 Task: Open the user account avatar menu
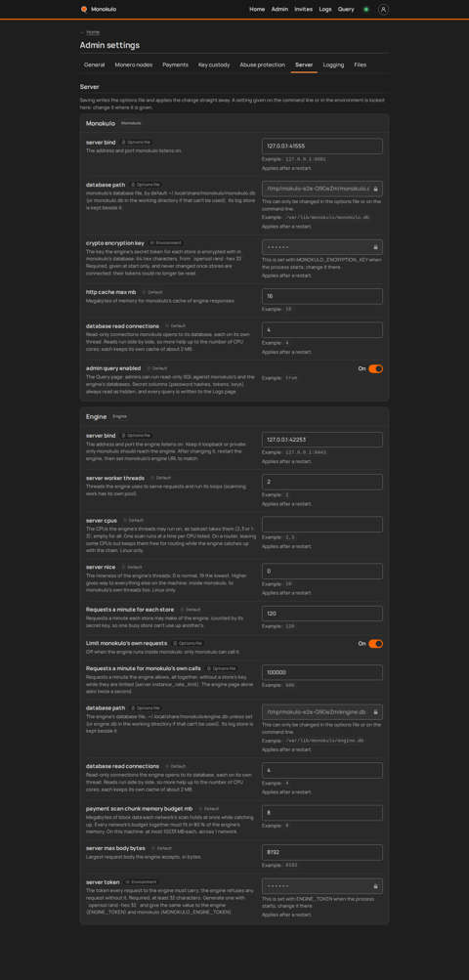383,10
